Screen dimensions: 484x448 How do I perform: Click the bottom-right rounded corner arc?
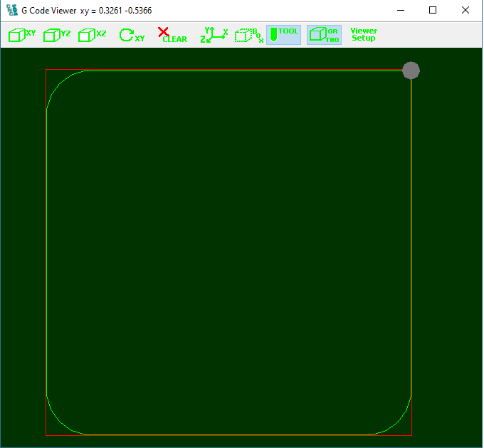(399, 422)
